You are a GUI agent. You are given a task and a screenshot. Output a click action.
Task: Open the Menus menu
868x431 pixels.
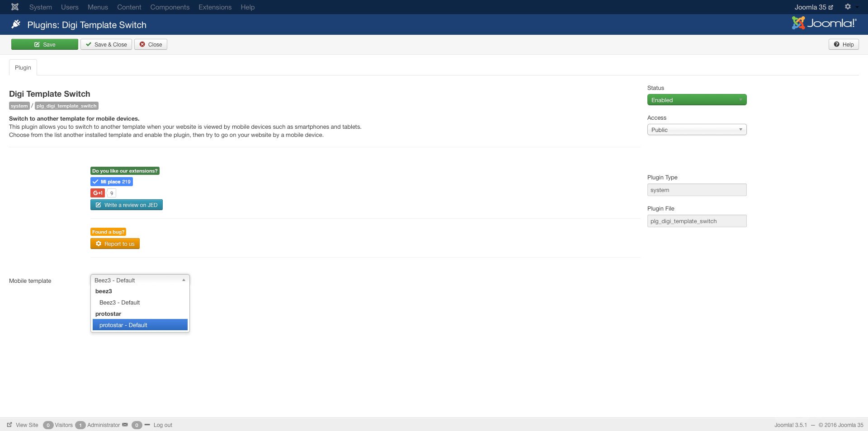[x=98, y=7]
